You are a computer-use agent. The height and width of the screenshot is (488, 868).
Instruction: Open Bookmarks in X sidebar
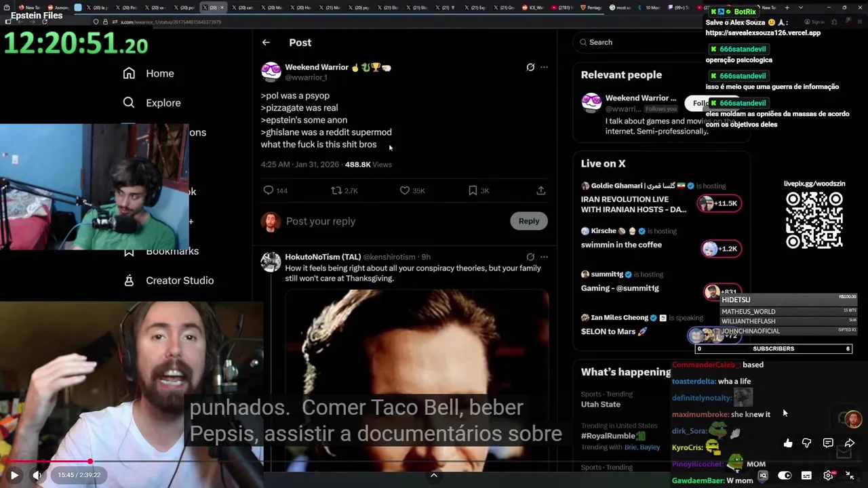pos(162,251)
